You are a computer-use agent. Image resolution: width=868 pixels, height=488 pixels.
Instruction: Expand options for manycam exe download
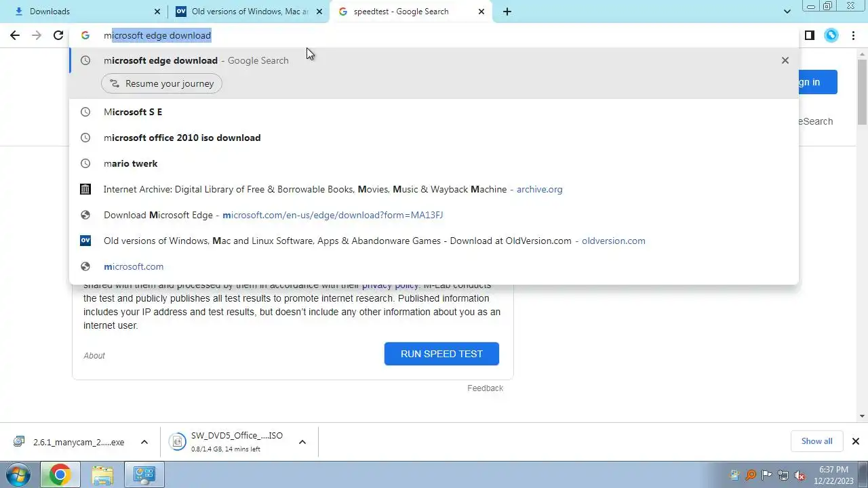click(x=144, y=442)
